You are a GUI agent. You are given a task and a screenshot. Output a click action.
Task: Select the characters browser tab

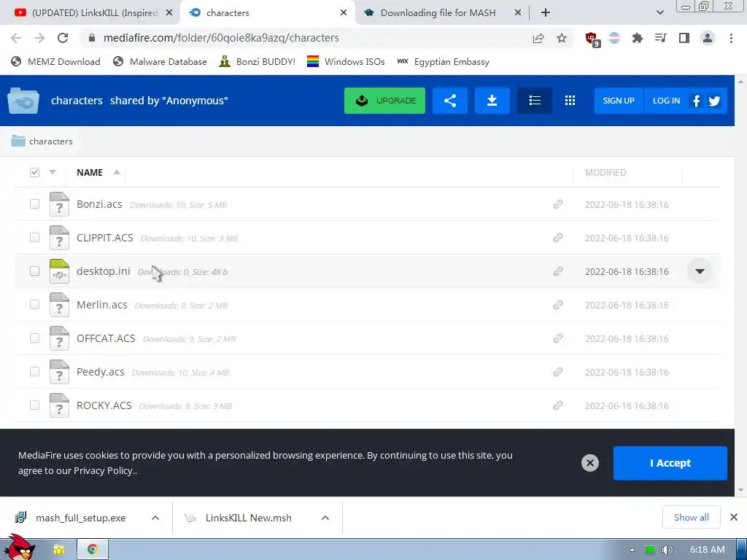[x=268, y=13]
